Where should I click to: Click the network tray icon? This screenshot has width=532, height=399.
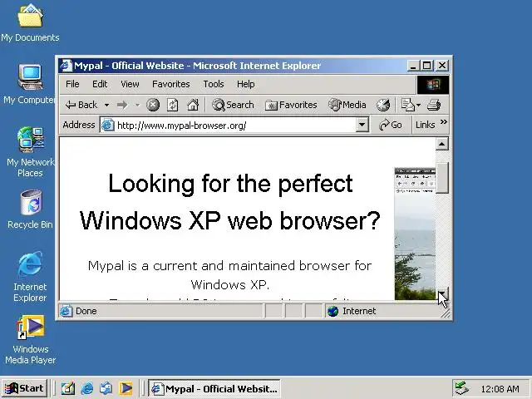[x=461, y=388]
